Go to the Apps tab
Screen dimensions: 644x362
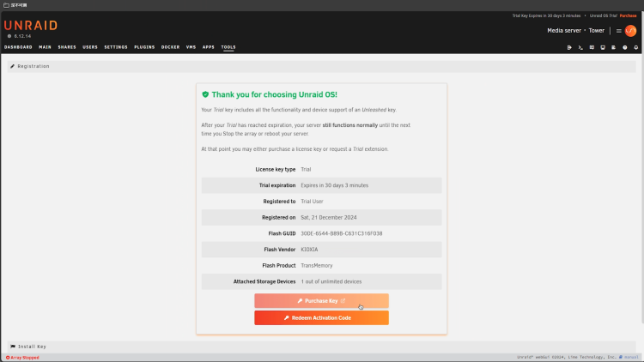[x=209, y=47]
